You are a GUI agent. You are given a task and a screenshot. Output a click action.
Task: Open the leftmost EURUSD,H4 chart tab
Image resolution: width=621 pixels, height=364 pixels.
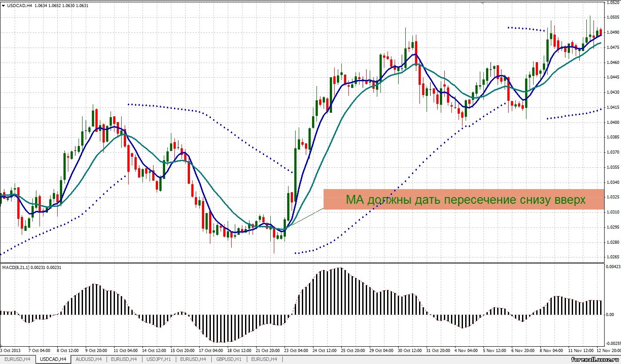click(x=18, y=359)
